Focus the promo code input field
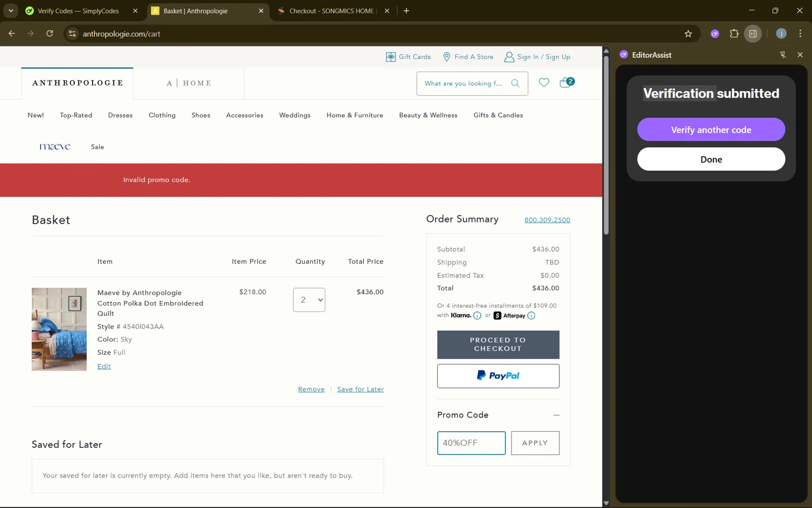 tap(471, 443)
